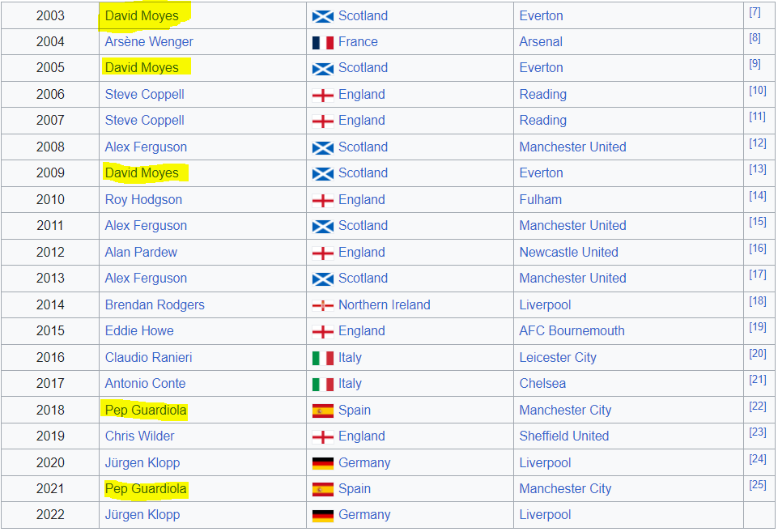Click the France flag icon beside Arsène Wenger

322,43
